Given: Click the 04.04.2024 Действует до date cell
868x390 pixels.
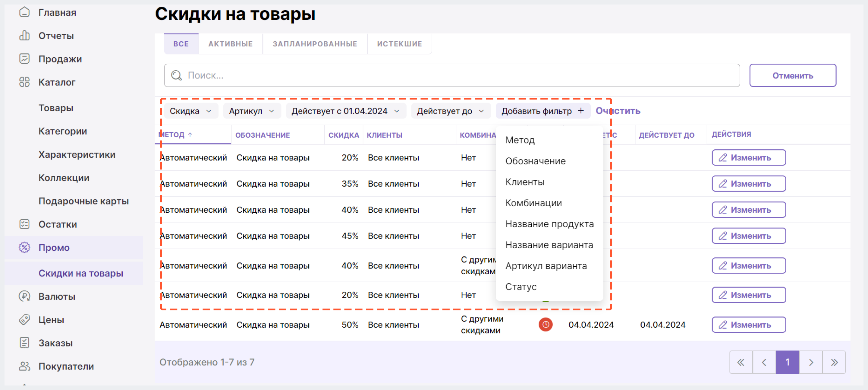Looking at the screenshot, I should (x=662, y=325).
